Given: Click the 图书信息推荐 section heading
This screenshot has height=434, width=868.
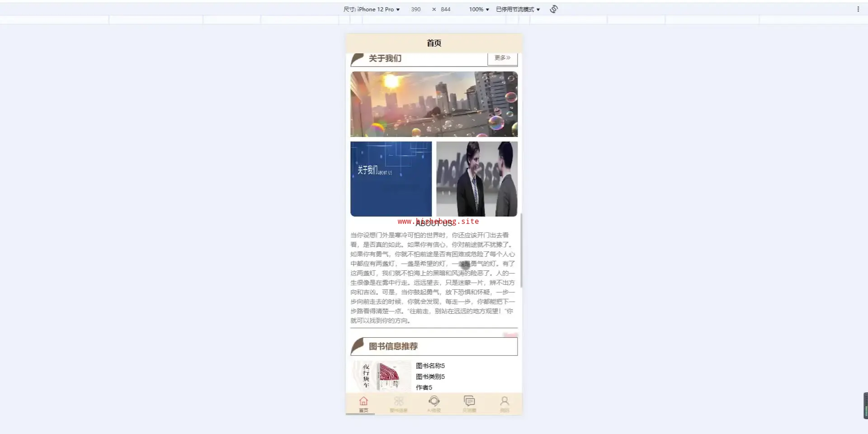Looking at the screenshot, I should [393, 346].
